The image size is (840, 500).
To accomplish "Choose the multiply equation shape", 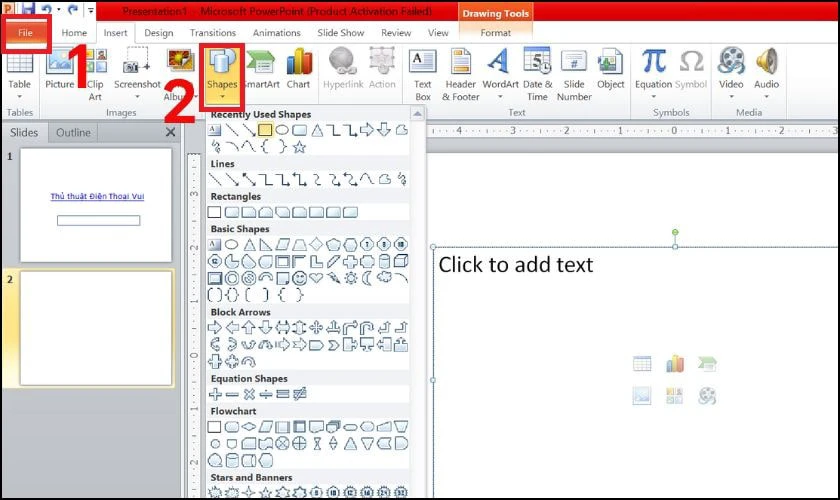I will pos(249,394).
